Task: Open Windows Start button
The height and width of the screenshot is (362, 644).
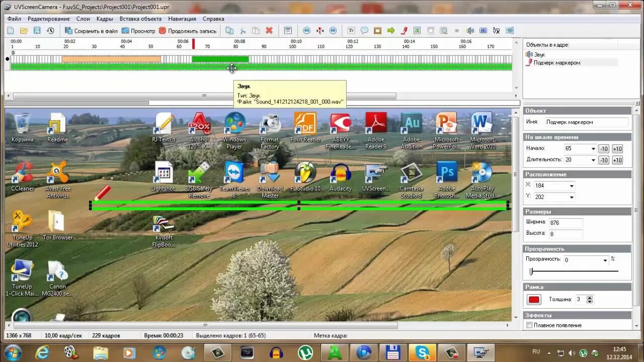Action: pyautogui.click(x=13, y=352)
